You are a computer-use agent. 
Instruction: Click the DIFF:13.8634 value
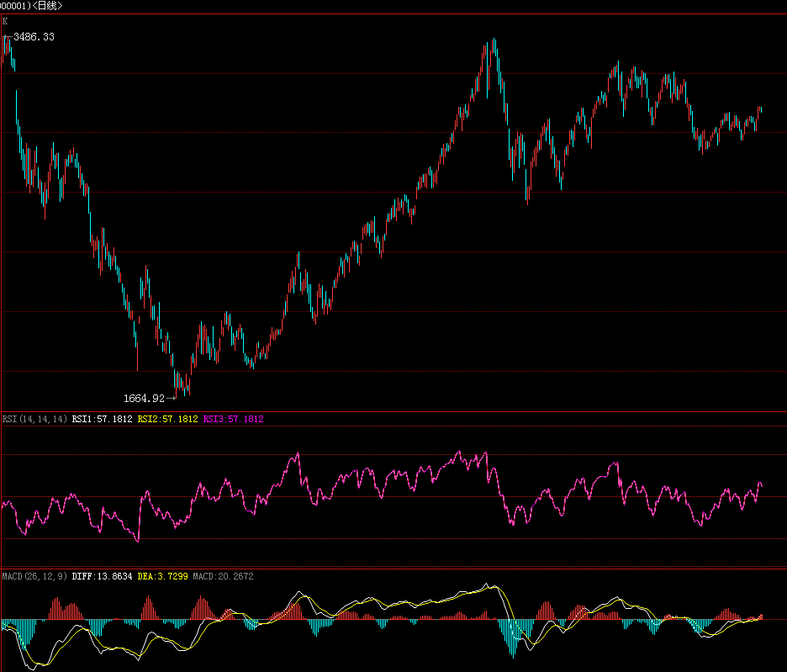tap(102, 576)
